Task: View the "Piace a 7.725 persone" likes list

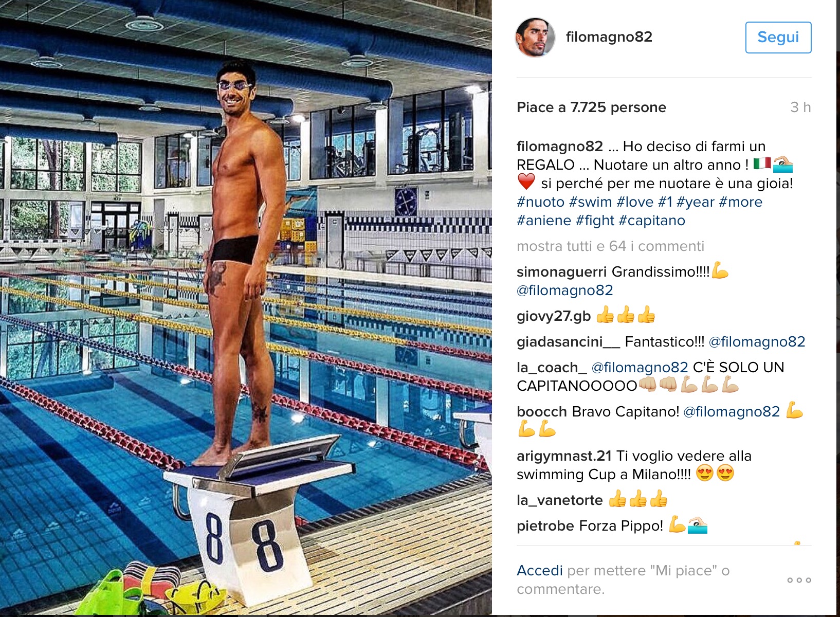Action: coord(591,107)
